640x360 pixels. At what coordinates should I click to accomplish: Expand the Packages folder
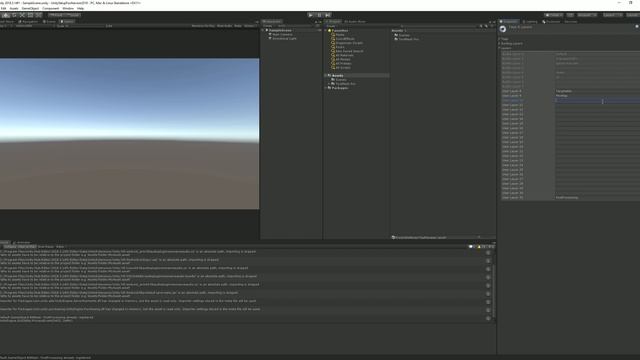click(x=326, y=88)
